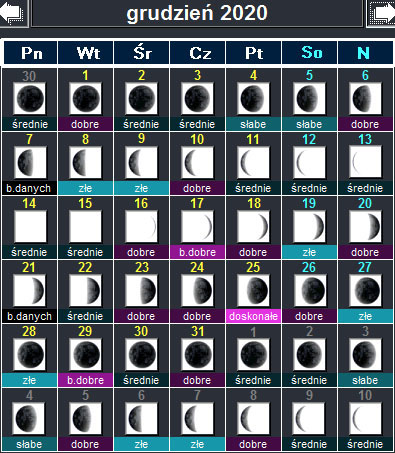Select the 'doskonałe' rating on December 25
Screen dimensions: 395x453
[253, 316]
